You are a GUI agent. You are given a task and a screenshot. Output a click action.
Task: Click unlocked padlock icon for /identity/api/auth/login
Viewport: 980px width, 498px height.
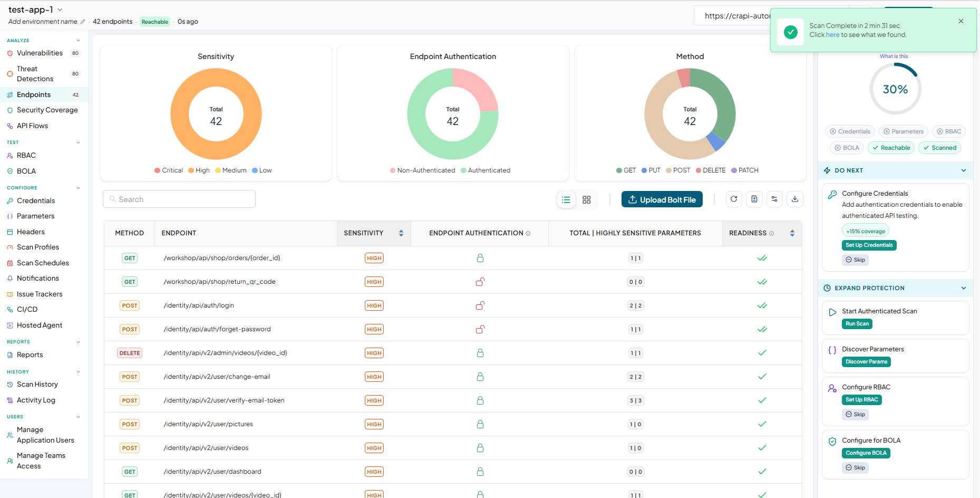[480, 305]
